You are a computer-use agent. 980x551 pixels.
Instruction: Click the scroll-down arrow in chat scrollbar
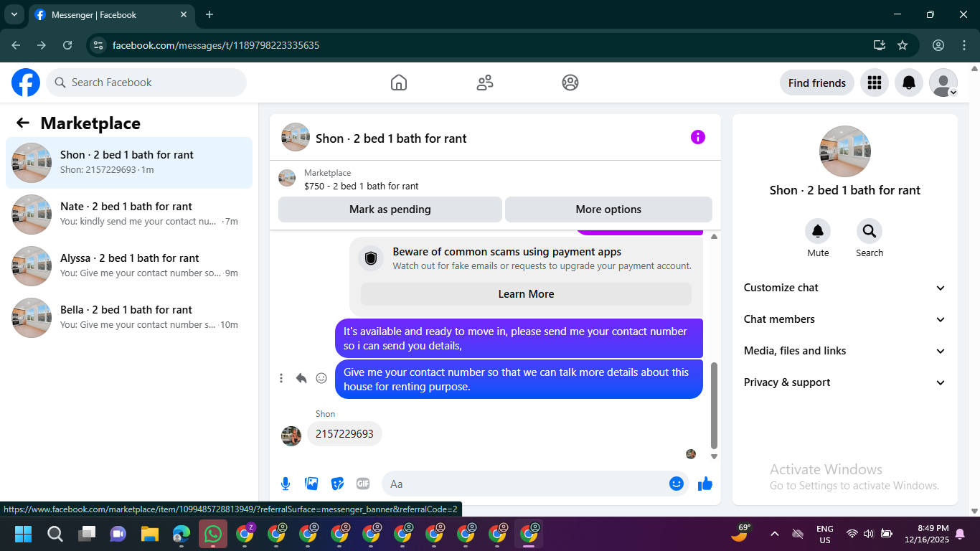[x=714, y=456]
